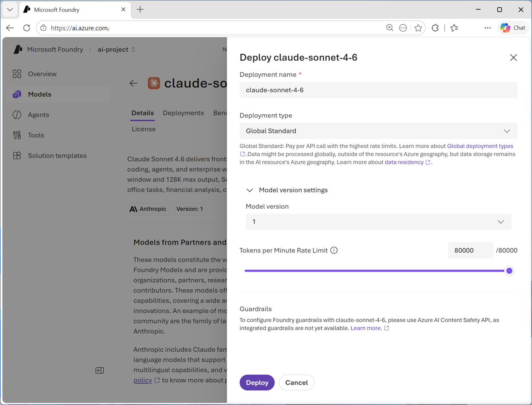Collapse the Model version settings section

point(287,190)
